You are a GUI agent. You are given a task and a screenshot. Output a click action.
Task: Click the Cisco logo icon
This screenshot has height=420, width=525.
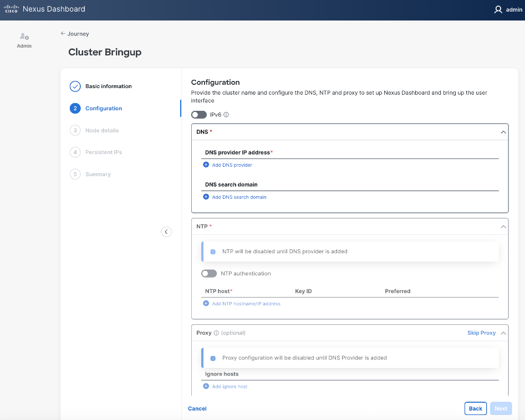(x=11, y=9)
